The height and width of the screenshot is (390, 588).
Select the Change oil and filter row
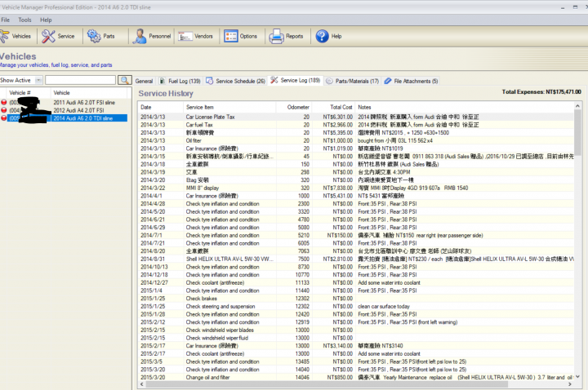pyautogui.click(x=356, y=377)
